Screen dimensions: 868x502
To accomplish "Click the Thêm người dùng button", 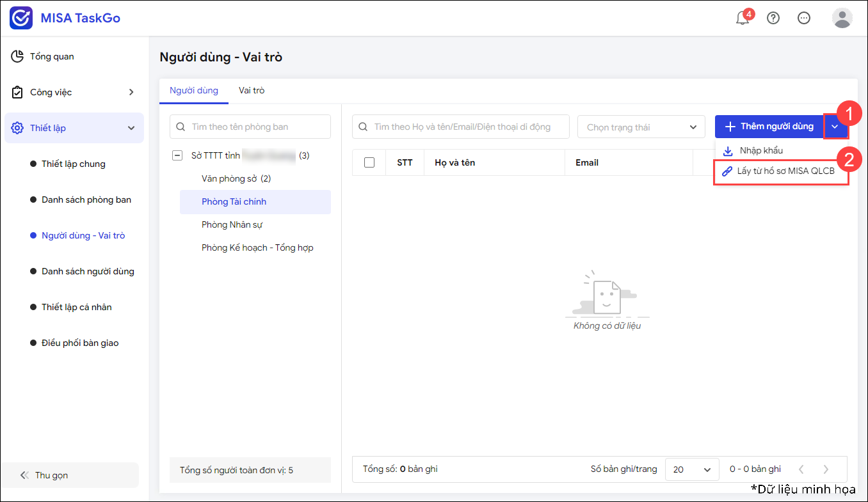I will click(x=769, y=127).
